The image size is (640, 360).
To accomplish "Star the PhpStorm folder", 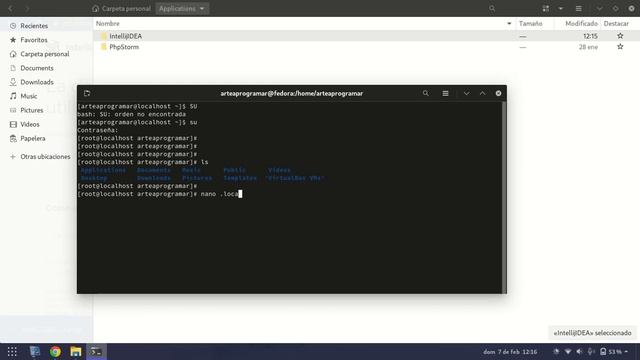I will click(620, 47).
